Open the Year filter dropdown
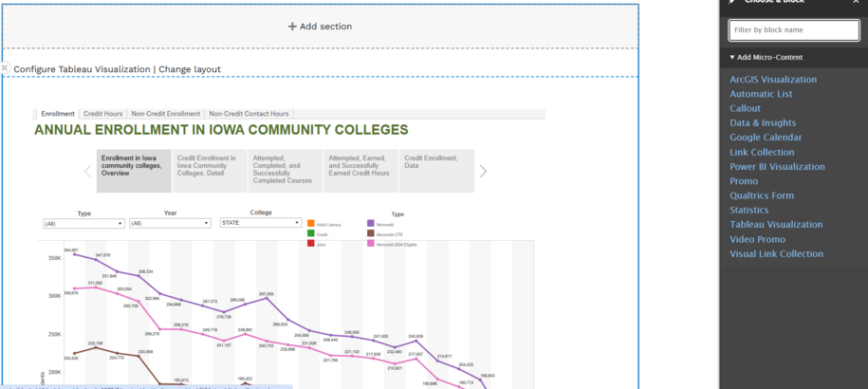This screenshot has width=868, height=389. coord(170,223)
